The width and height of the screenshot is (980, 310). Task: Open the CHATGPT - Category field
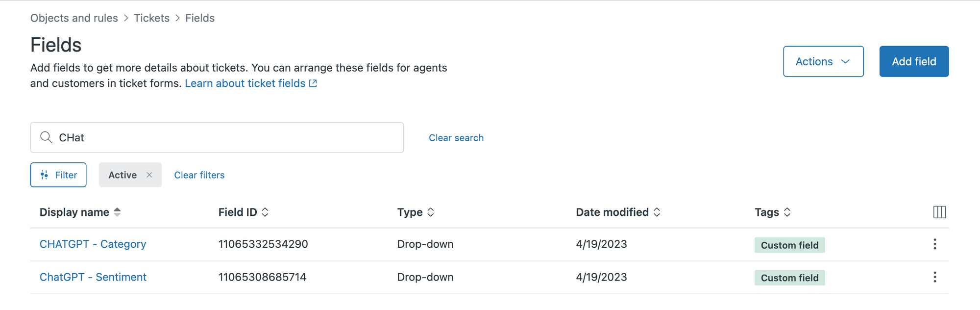pyautogui.click(x=93, y=244)
